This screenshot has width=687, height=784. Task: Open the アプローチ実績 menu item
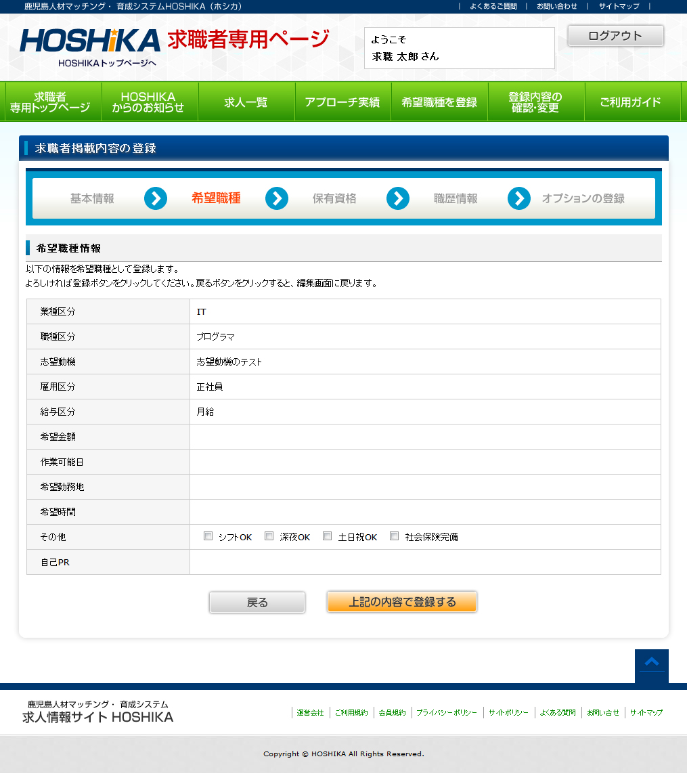[x=342, y=102]
